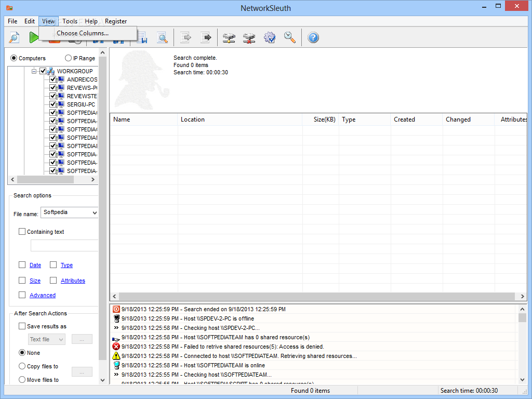The image size is (532, 399).
Task: Click the browse button beside Save results as
Action: click(82, 339)
